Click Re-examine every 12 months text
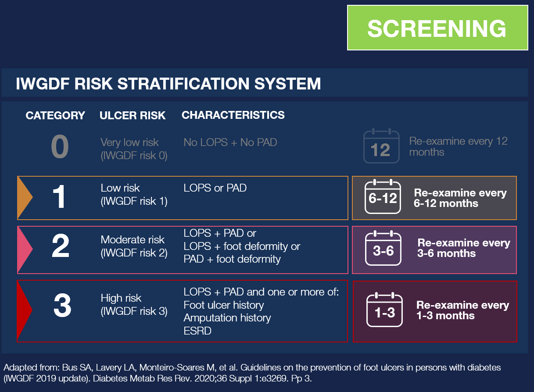The image size is (534, 392). point(458,146)
